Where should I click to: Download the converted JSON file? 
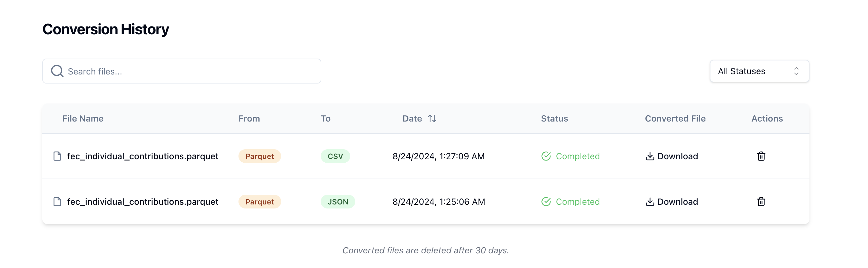coord(677,202)
